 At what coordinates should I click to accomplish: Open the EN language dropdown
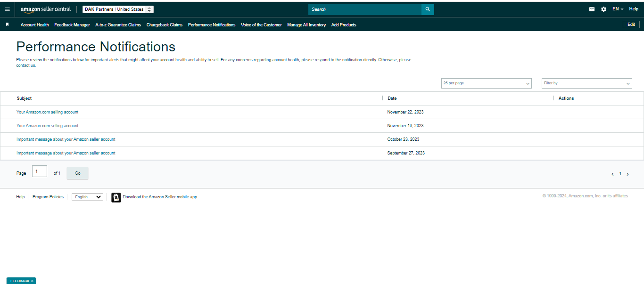click(618, 9)
